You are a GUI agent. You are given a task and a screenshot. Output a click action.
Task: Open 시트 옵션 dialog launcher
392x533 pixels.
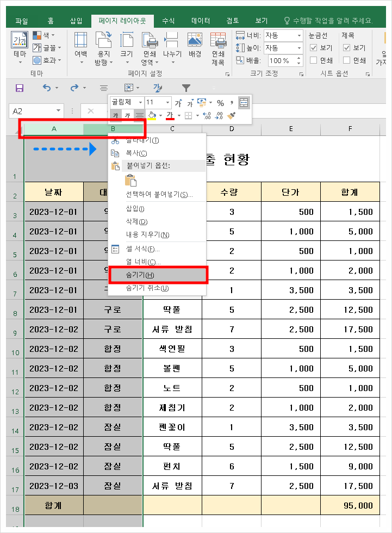click(x=368, y=74)
